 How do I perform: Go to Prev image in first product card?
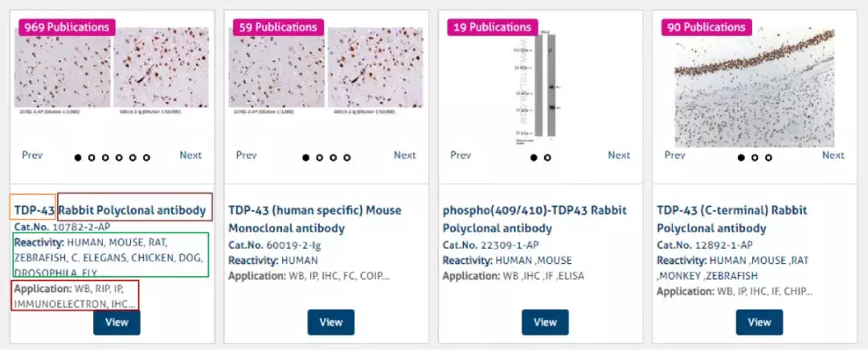32,155
